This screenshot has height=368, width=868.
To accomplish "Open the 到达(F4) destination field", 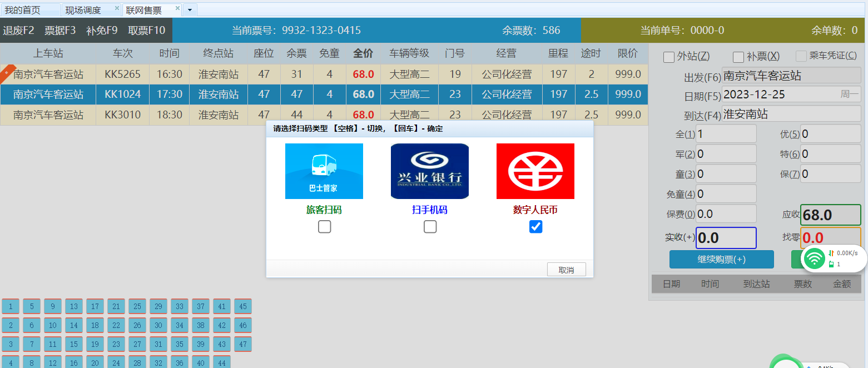I will point(791,114).
